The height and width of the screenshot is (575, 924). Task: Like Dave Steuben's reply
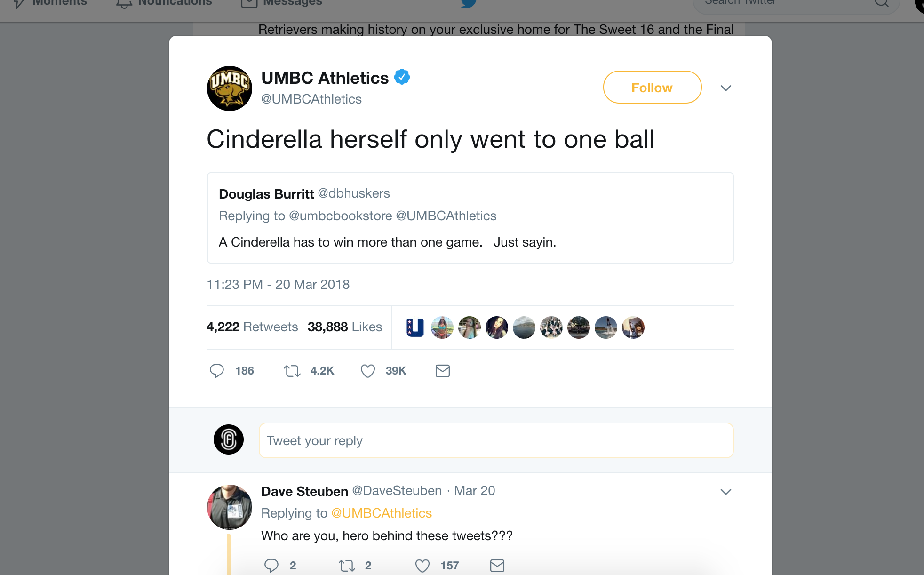(422, 565)
